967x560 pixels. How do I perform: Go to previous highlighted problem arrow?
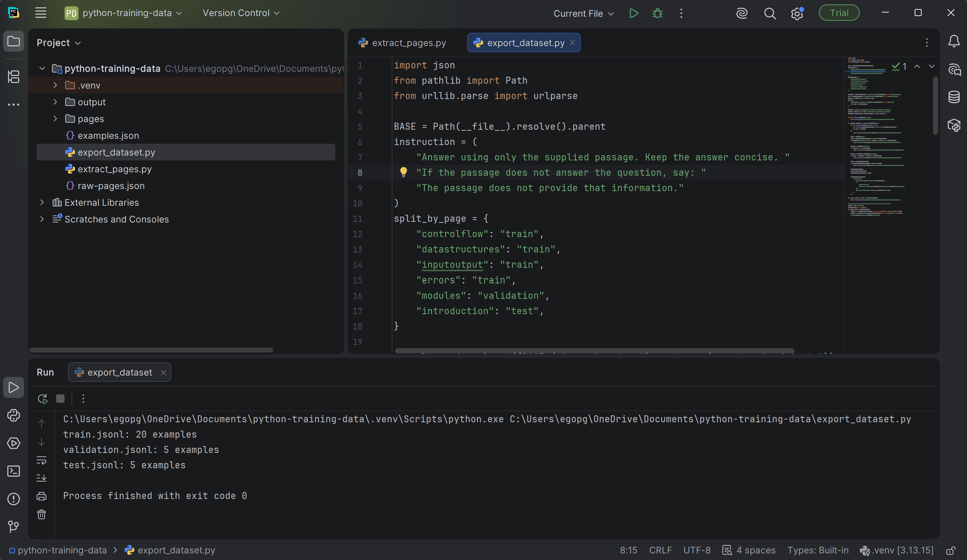coord(917,66)
